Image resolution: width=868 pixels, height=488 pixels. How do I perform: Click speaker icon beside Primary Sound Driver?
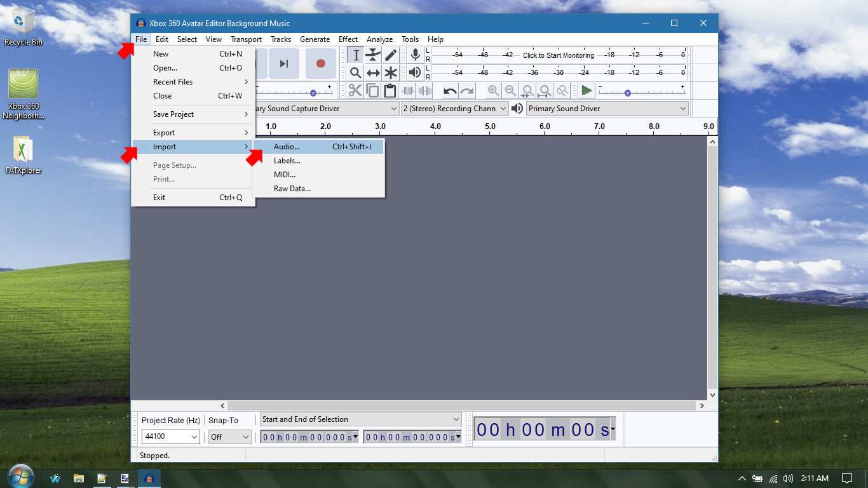[517, 109]
